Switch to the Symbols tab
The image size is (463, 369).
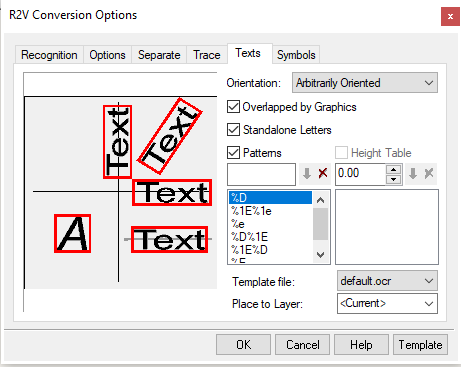(296, 55)
